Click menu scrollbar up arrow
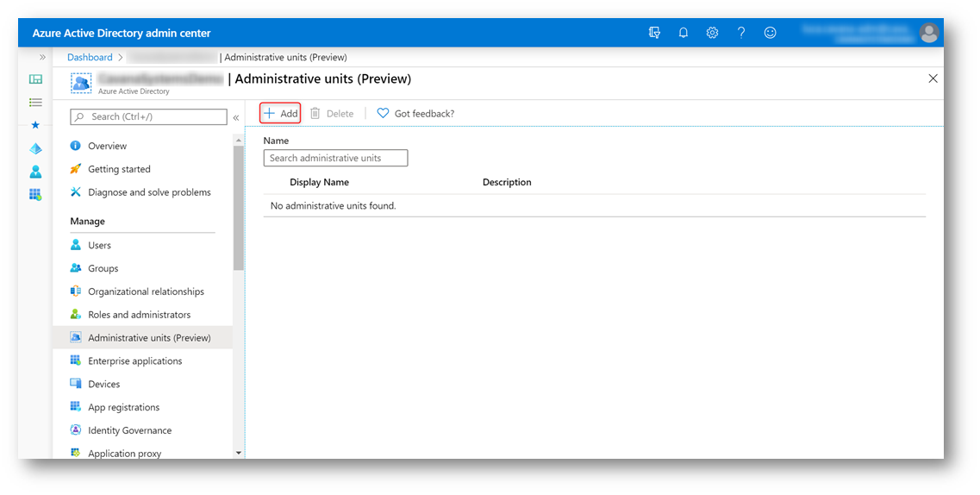 238,141
